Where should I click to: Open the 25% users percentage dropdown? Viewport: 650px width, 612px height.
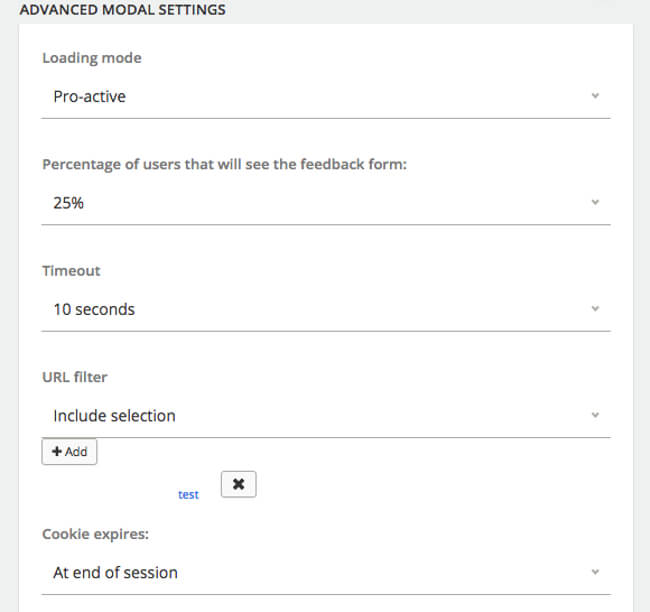click(x=320, y=203)
